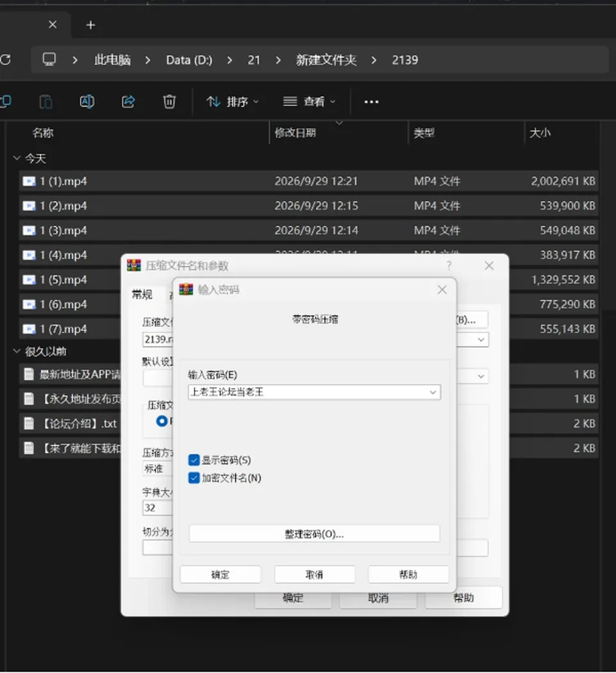Click the WinRAR icon in 压缩文件名和参数 title bar

pyautogui.click(x=134, y=266)
